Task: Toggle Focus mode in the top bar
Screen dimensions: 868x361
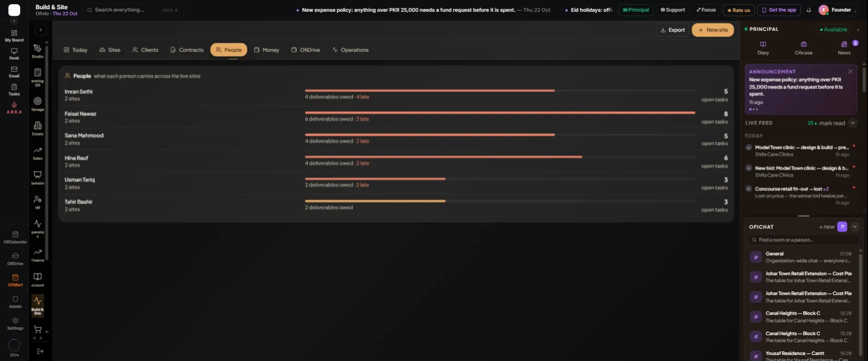Action: click(706, 10)
